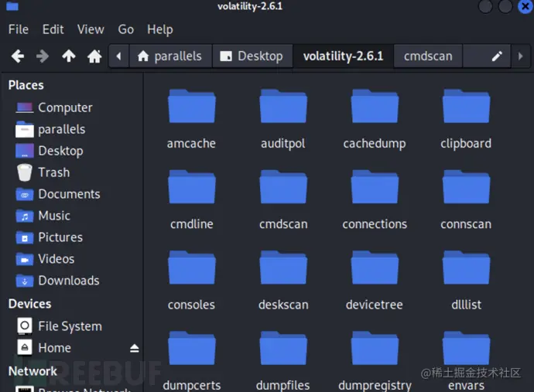
Task: Select the dumpfiles folder icon
Action: tap(283, 348)
